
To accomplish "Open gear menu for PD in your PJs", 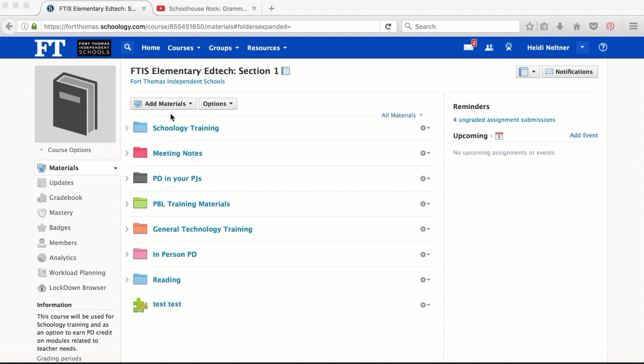I will tap(425, 179).
